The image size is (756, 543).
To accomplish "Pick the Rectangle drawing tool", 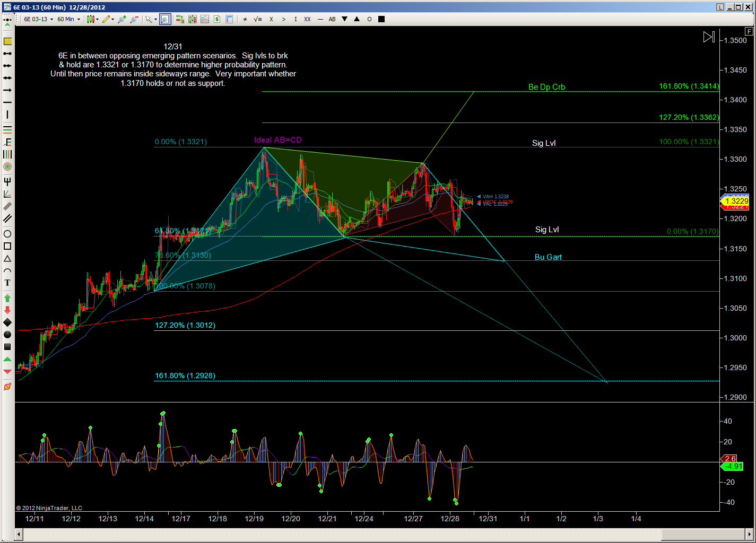I will [7, 246].
